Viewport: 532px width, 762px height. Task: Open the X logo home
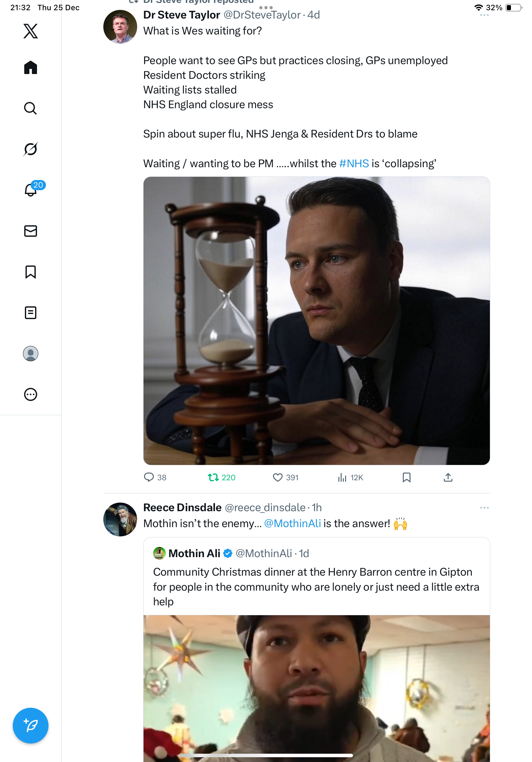pos(31,31)
